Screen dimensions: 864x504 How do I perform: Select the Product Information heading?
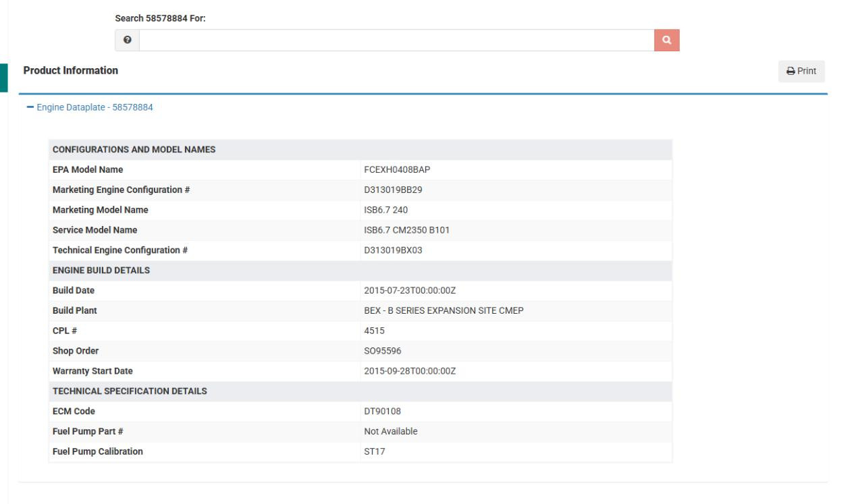tap(71, 70)
